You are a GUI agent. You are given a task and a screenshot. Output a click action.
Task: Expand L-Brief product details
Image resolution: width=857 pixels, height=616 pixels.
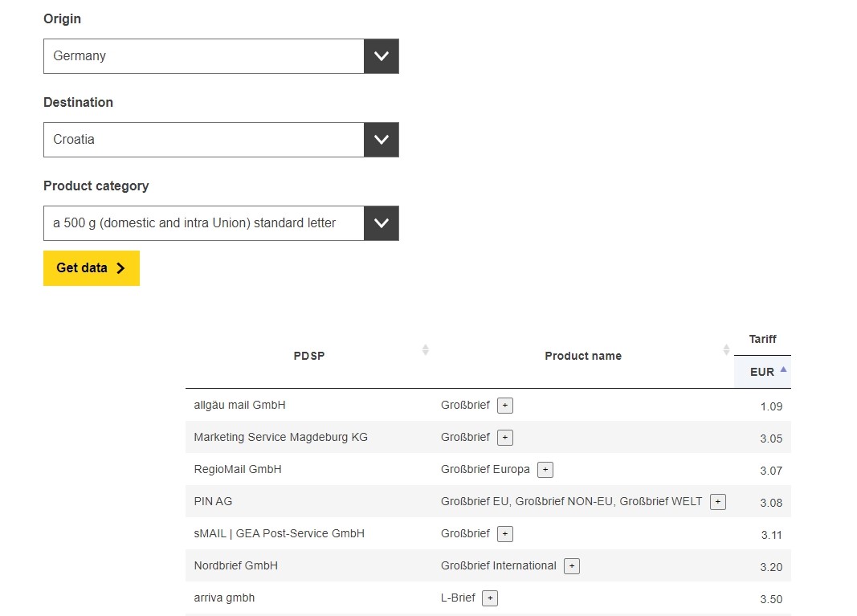click(490, 598)
